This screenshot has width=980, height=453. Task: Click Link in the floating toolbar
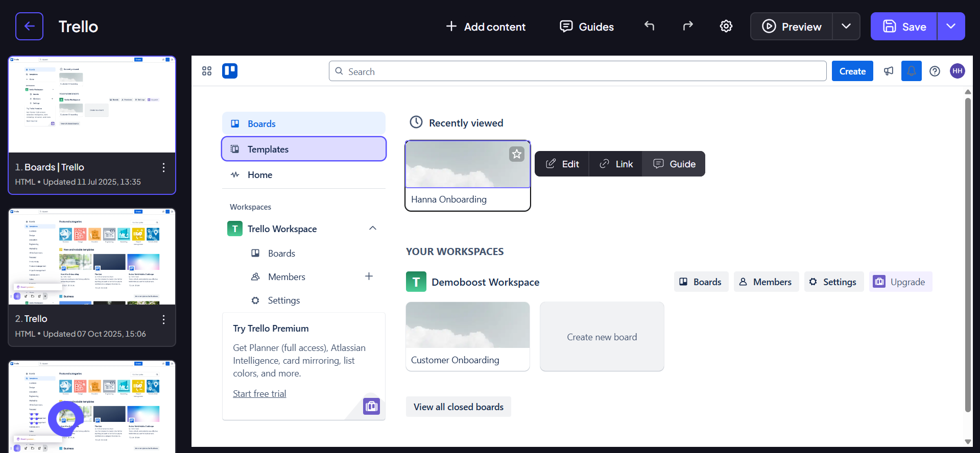(616, 164)
